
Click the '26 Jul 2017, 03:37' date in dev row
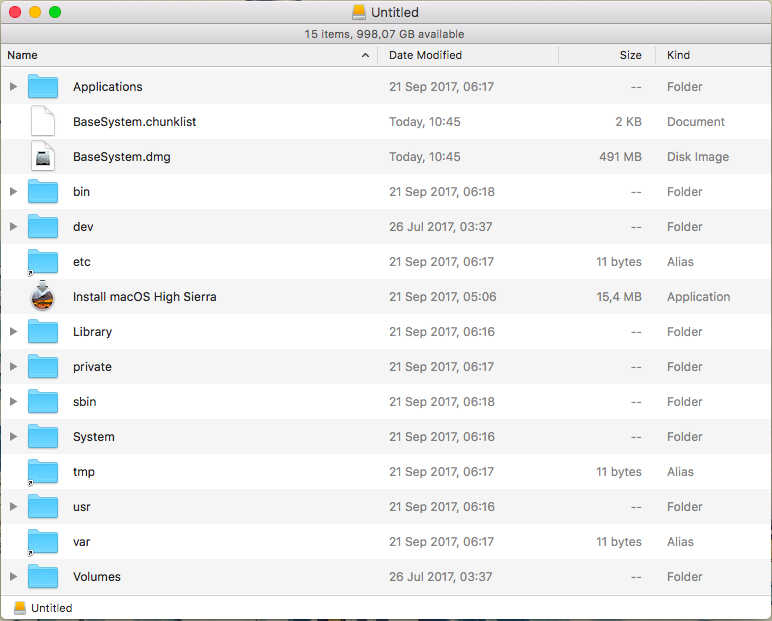[x=441, y=227]
